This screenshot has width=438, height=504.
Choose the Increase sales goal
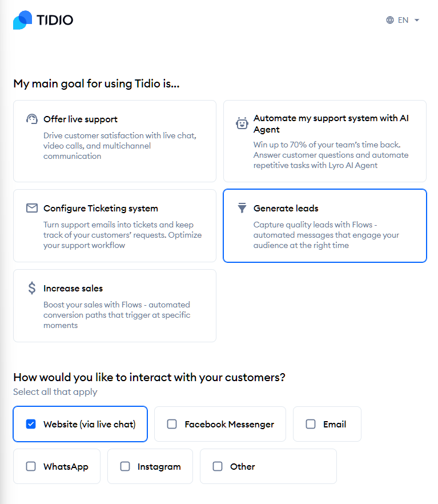coord(114,306)
